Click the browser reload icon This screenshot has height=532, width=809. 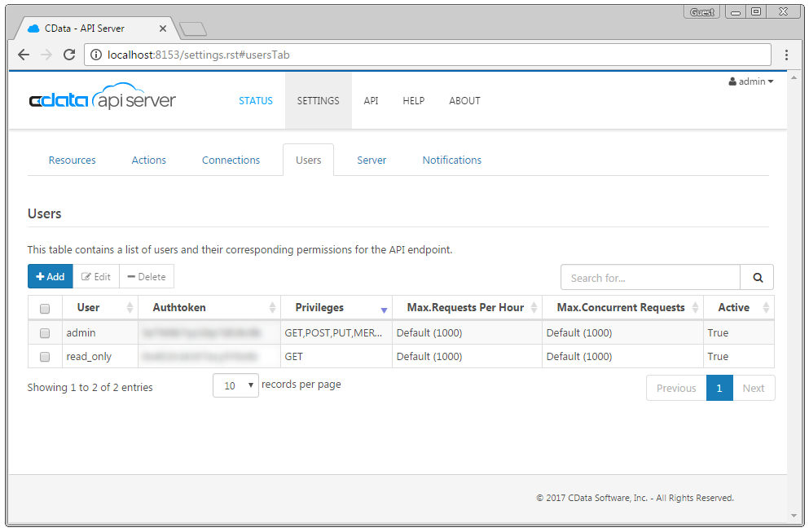(x=69, y=55)
